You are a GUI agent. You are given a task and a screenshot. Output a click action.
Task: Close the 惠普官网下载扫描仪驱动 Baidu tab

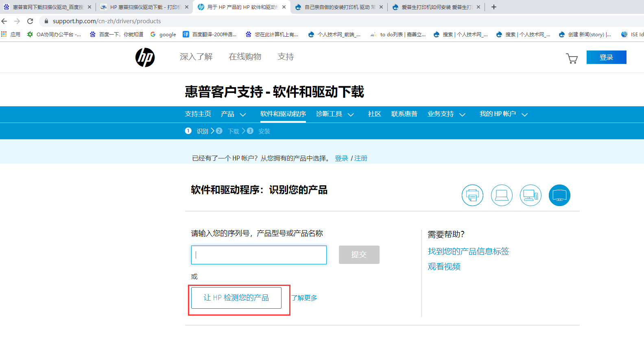coord(90,7)
